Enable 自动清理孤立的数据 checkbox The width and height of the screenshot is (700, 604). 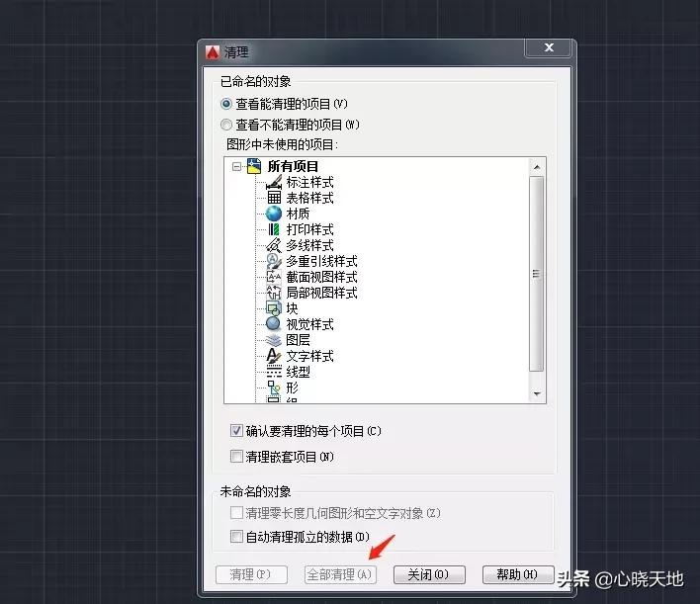(x=236, y=536)
